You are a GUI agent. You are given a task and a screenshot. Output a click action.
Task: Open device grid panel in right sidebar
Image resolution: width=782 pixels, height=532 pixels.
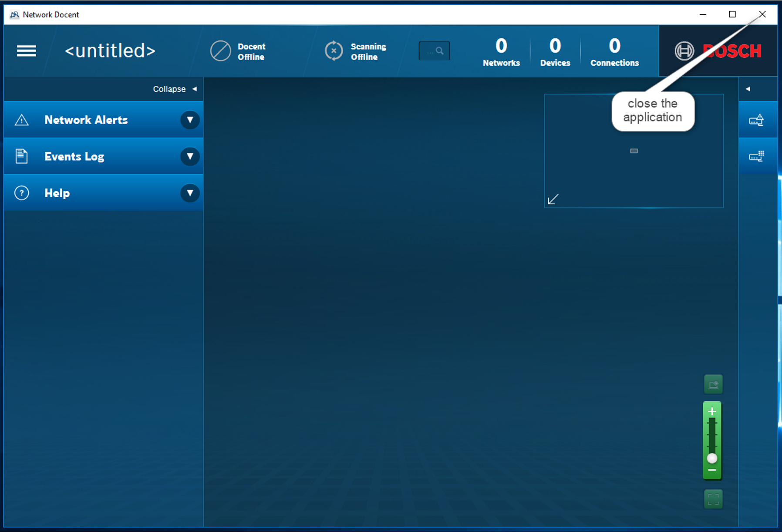click(756, 156)
